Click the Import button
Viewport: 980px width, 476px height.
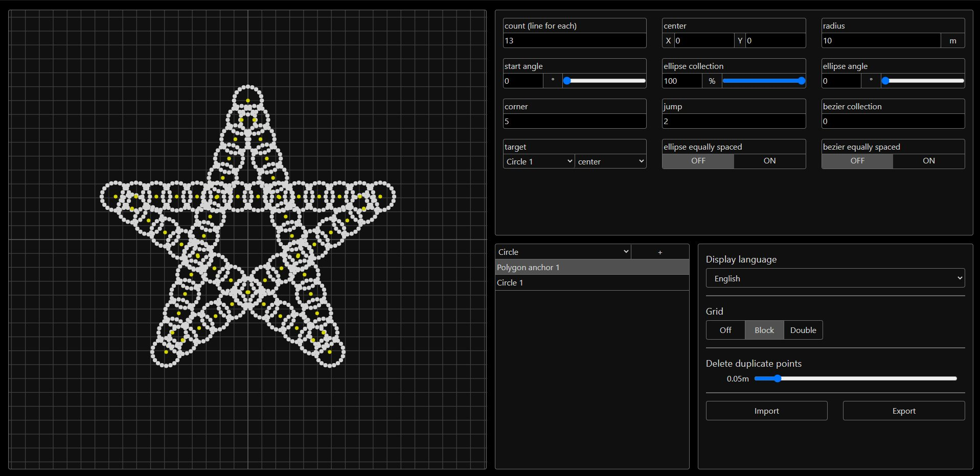click(x=766, y=411)
